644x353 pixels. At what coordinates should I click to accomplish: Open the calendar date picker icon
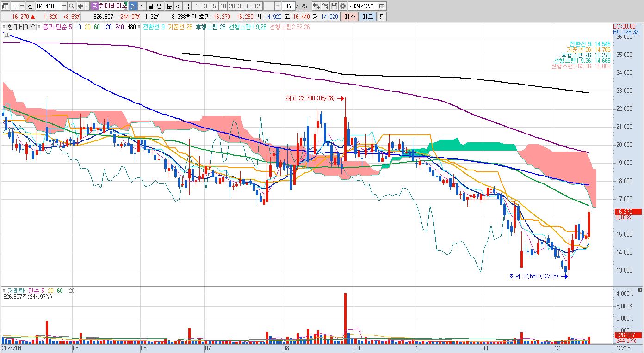pyautogui.click(x=382, y=6)
